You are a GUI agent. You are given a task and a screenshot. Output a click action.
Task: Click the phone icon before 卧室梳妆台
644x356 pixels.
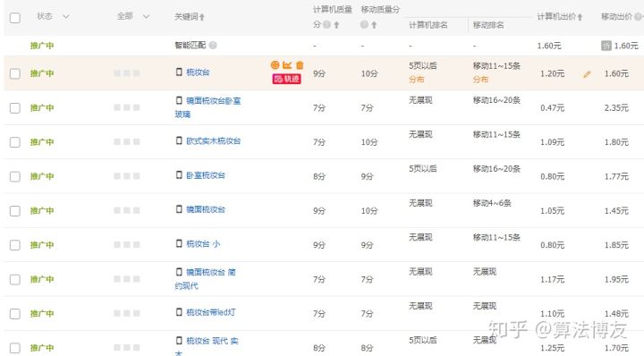tap(179, 175)
